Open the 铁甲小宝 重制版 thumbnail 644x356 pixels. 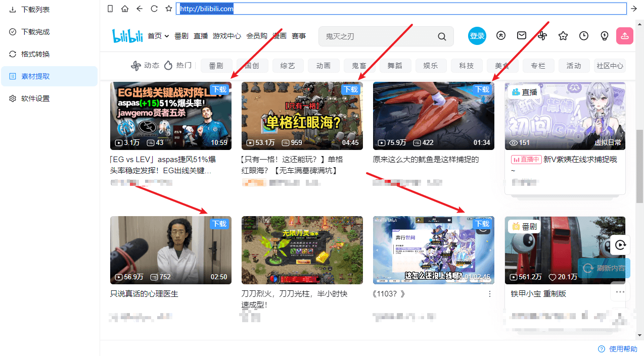pos(565,250)
